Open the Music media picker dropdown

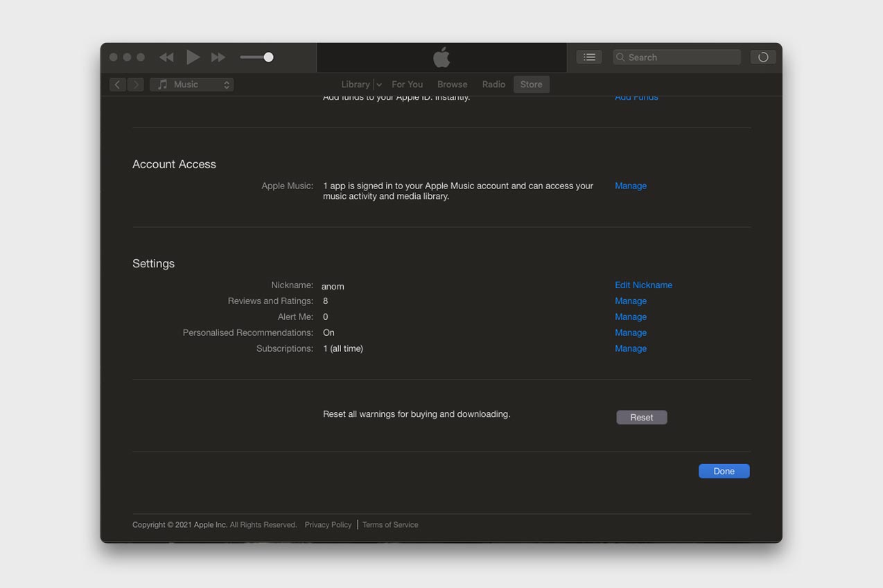192,84
